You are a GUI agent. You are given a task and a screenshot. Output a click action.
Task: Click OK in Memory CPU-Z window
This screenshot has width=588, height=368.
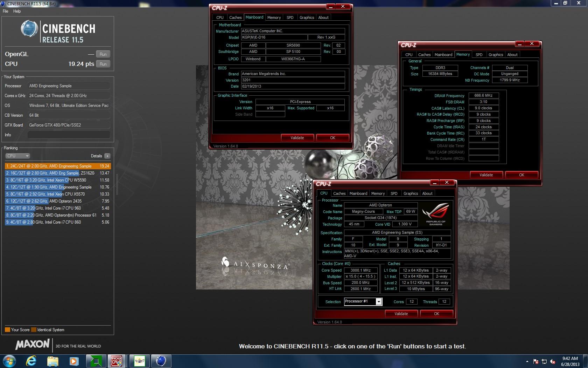click(x=522, y=175)
